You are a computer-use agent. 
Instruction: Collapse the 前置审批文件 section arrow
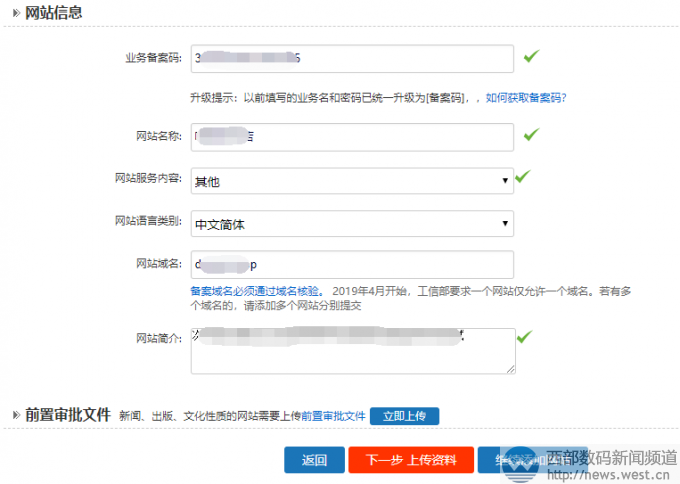pos(16,415)
